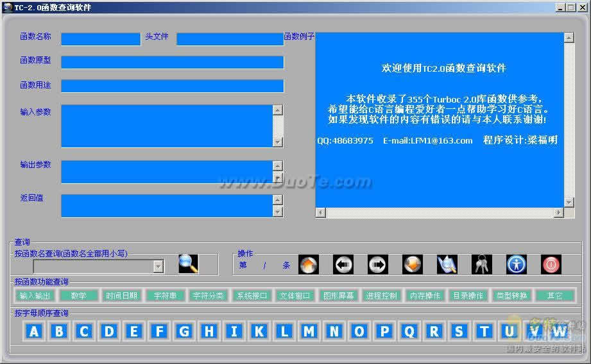Viewport: 591px width, 364px height.
Task: Go to next record with right-arrow icon
Action: pos(378,264)
